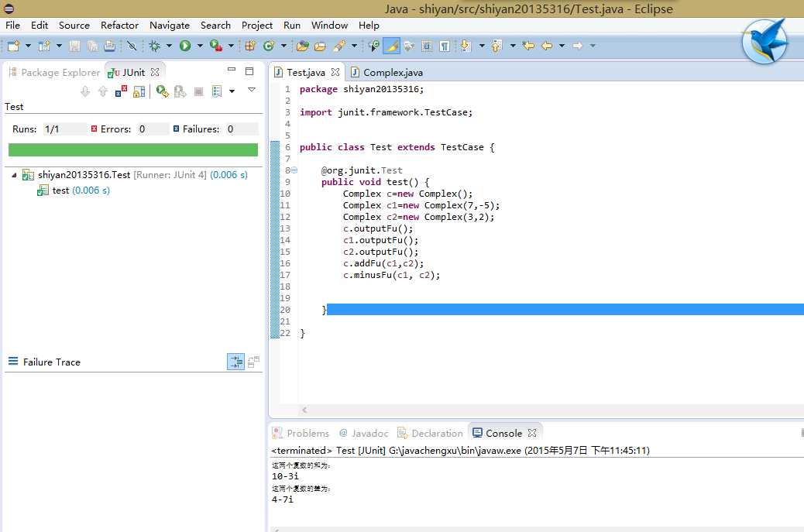Click the green JUnit progress bar
Viewport: 804px width, 532px height.
click(132, 149)
